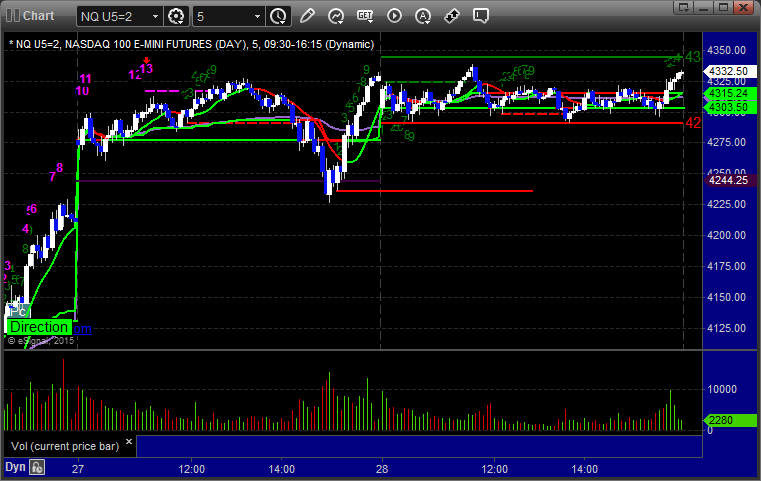The image size is (761, 481).
Task: Select the Vol (current price bar) tab
Action: [65, 446]
